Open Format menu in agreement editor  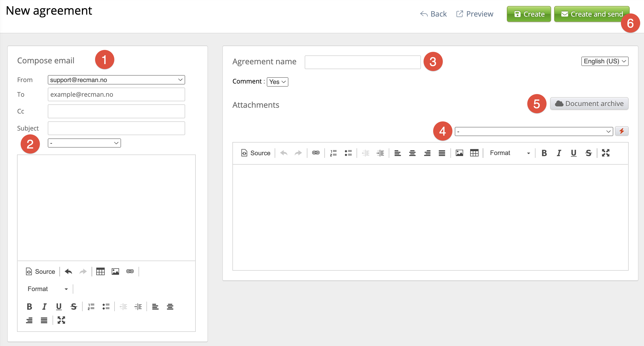pyautogui.click(x=510, y=153)
